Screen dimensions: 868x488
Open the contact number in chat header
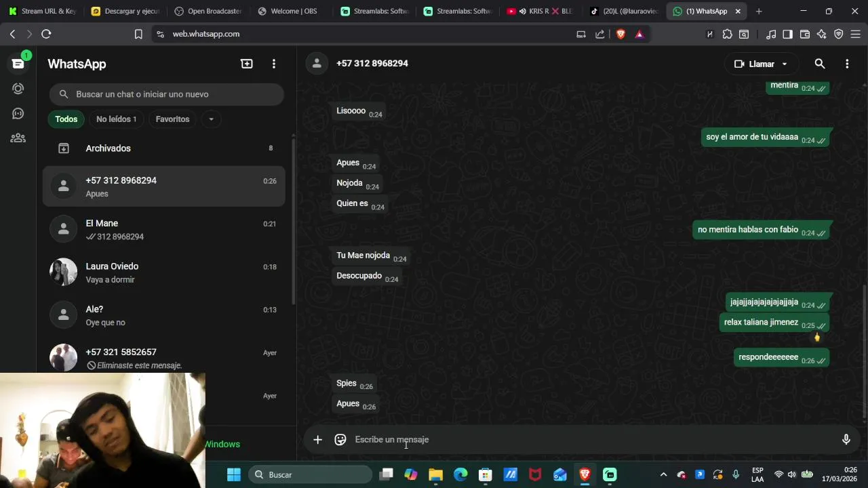(372, 64)
